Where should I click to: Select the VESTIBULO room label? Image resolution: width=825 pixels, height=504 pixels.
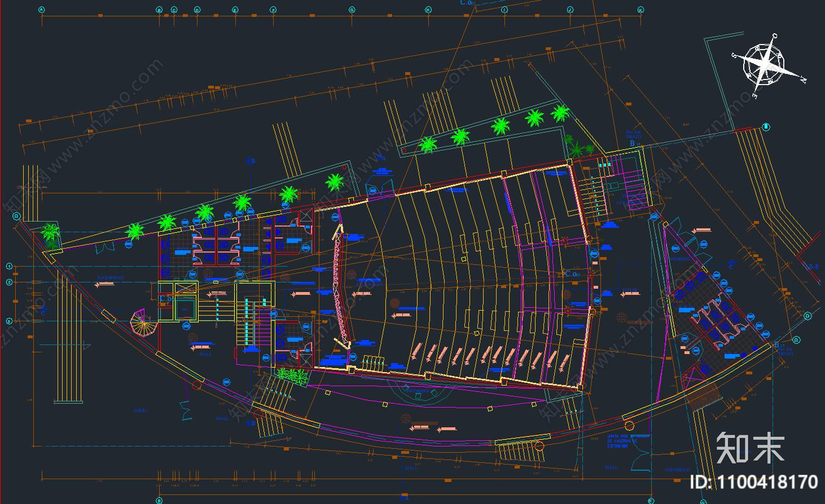677,470
